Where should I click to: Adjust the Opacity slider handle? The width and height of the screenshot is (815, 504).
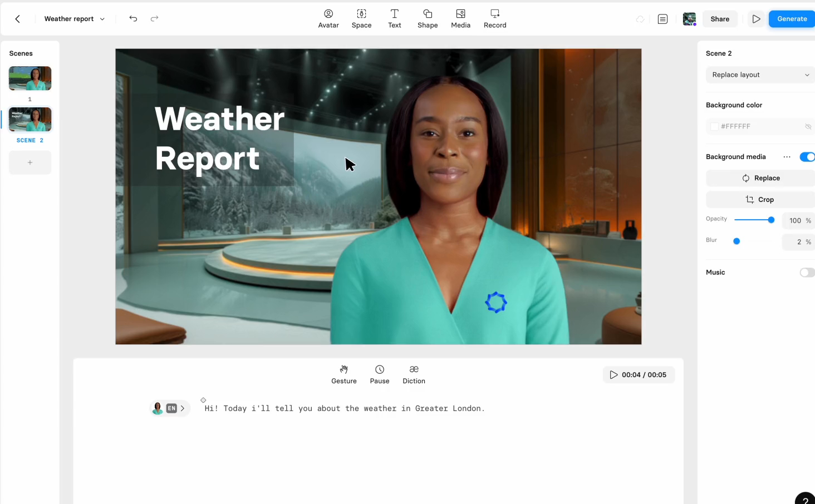pos(771,220)
